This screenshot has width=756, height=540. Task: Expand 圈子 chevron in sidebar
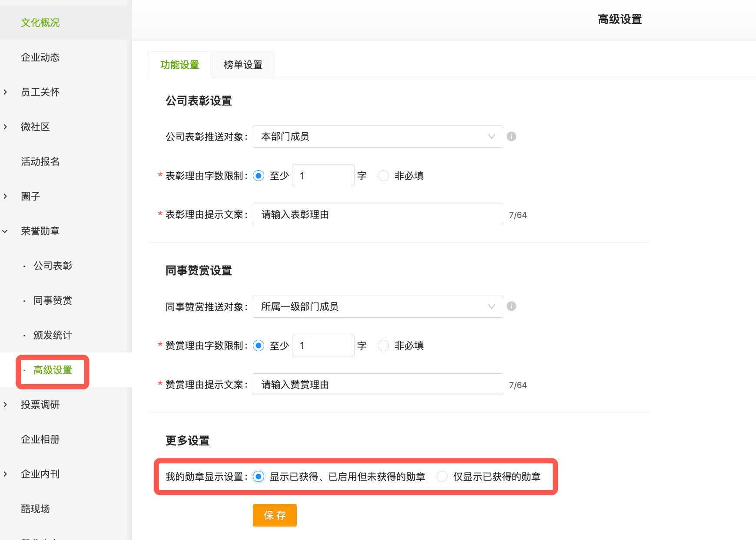point(5,196)
